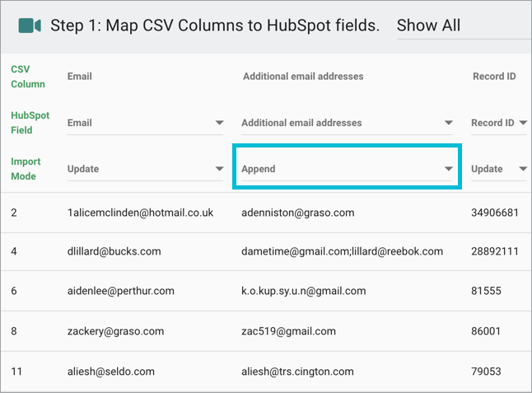Select the record ID 86001 cell

coord(486,331)
